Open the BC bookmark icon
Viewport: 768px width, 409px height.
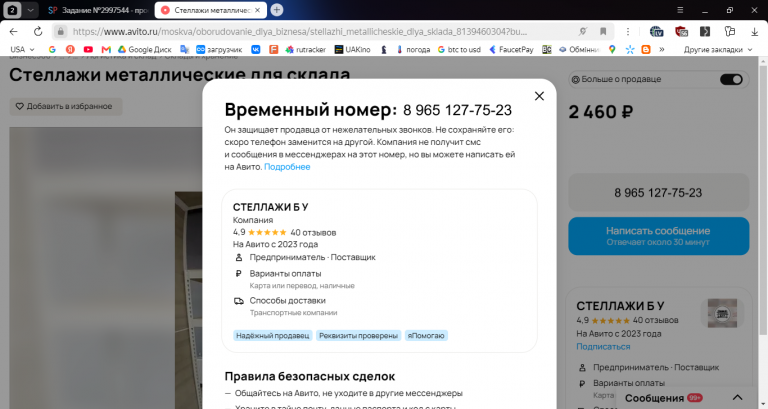[x=547, y=49]
